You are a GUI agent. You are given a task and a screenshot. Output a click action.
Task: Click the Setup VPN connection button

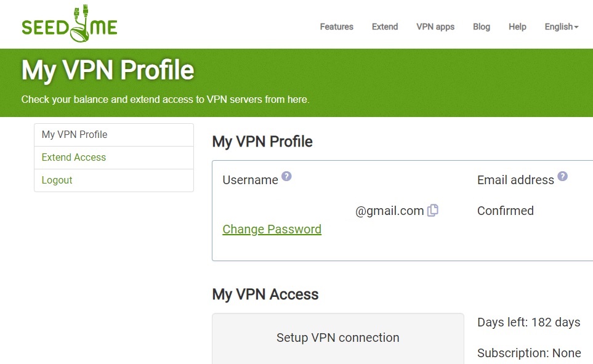coord(337,338)
